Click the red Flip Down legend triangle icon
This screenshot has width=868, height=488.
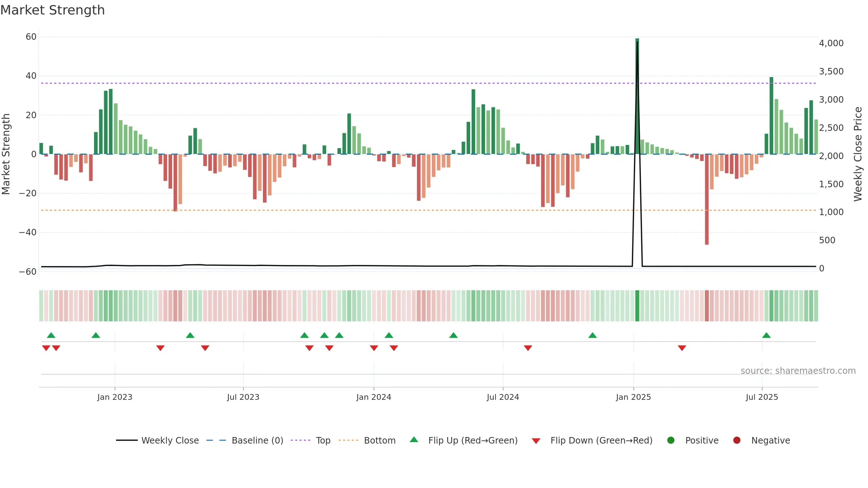[x=536, y=441]
